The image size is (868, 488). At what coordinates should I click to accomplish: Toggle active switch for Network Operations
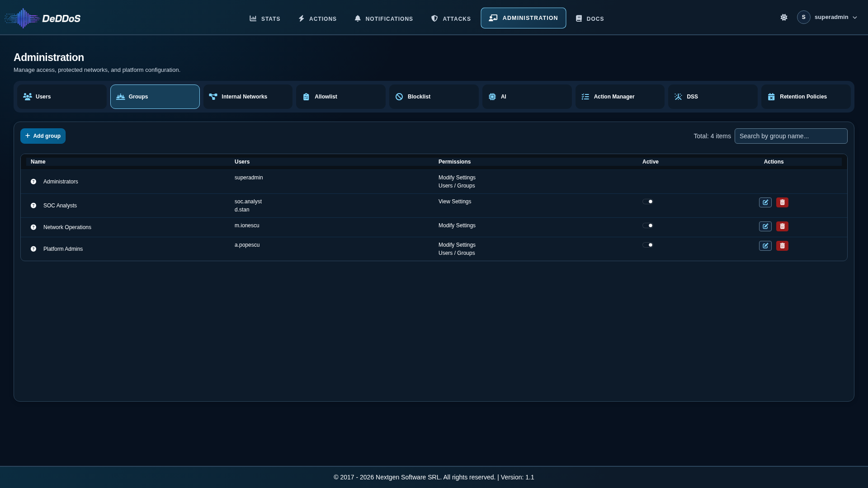(648, 225)
